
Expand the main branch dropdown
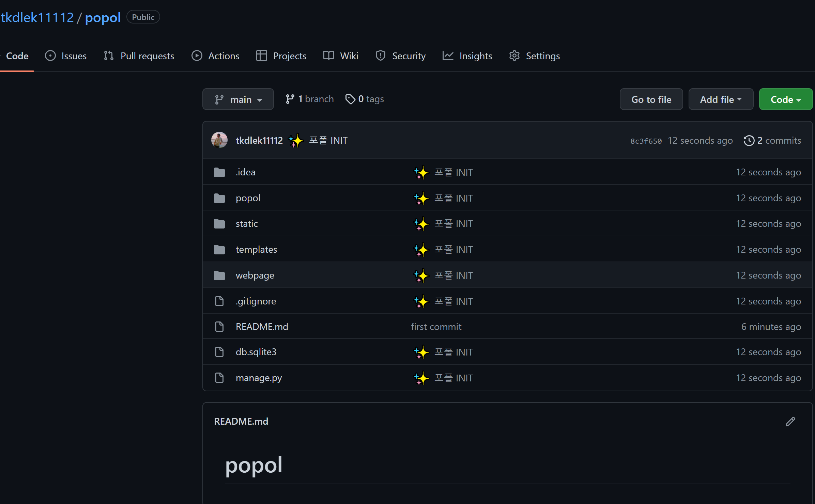(238, 99)
